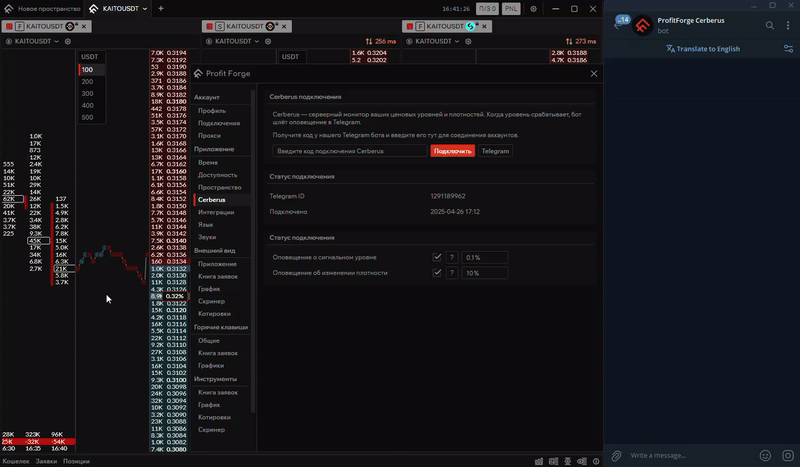This screenshot has height=467, width=800.
Task: Open the Cerberus settings section
Action: click(212, 200)
